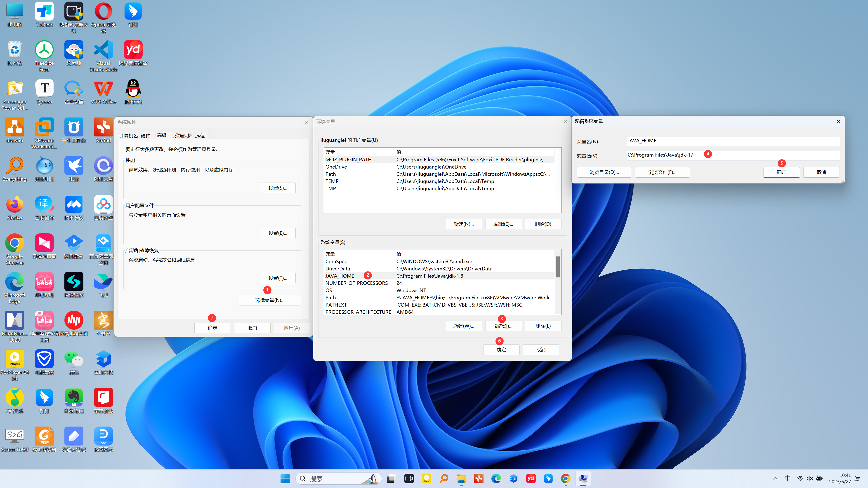Click system variables list scrollbar
Image resolution: width=868 pixels, height=488 pixels.
click(x=558, y=267)
